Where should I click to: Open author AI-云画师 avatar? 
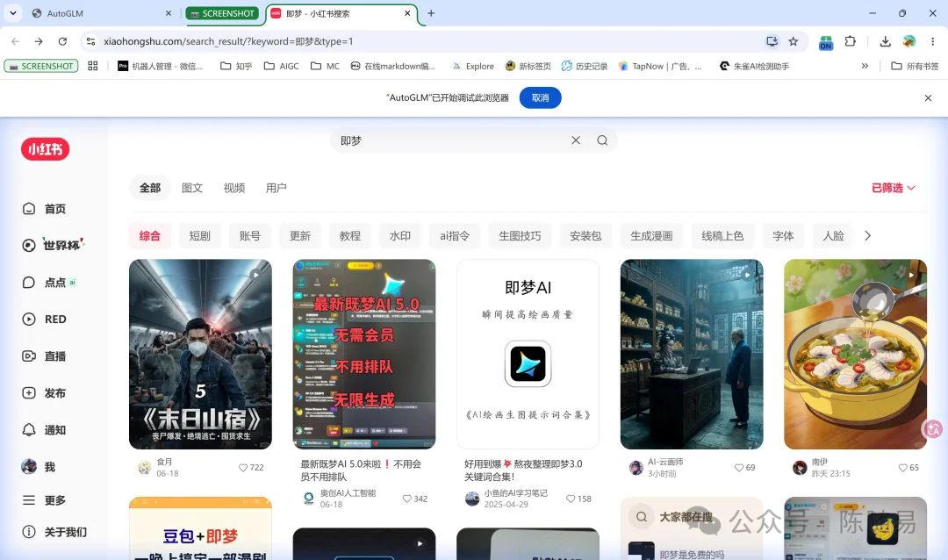coord(636,468)
